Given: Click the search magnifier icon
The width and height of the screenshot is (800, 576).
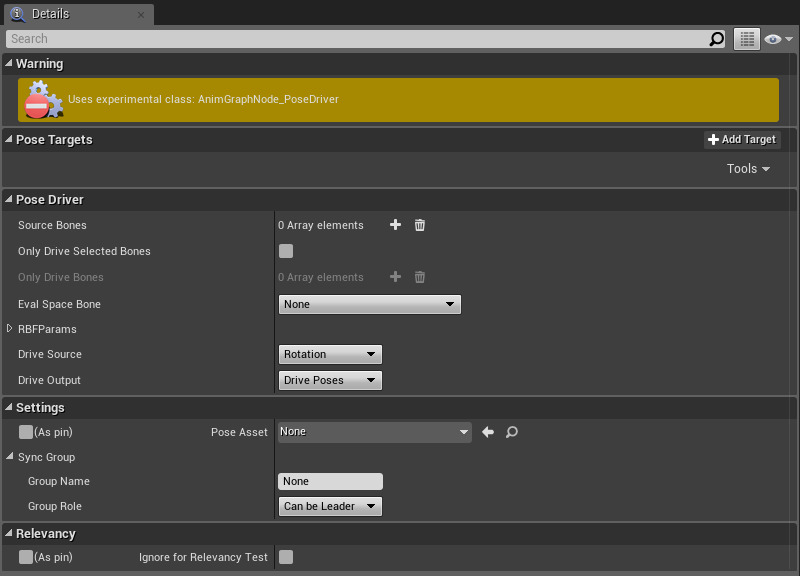Looking at the screenshot, I should 716,39.
